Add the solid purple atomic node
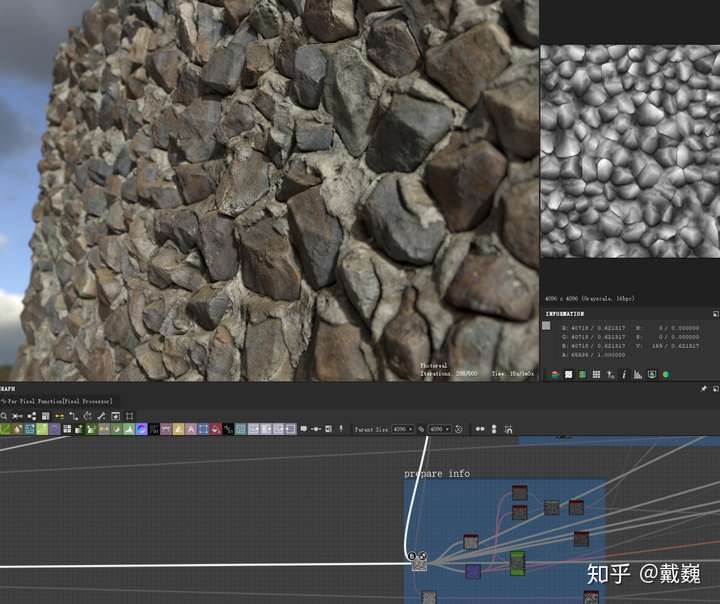 click(x=55, y=429)
